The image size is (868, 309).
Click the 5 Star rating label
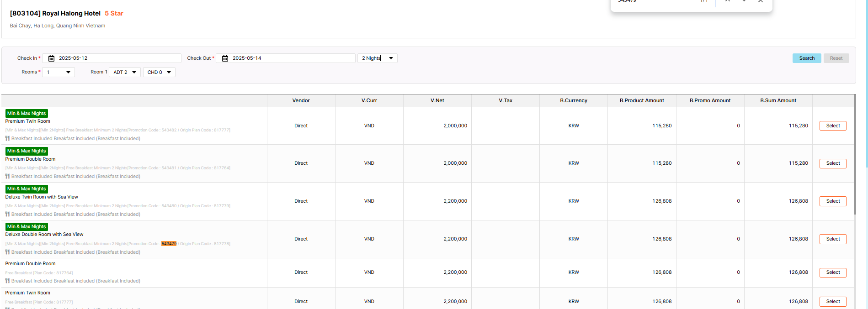pyautogui.click(x=114, y=14)
